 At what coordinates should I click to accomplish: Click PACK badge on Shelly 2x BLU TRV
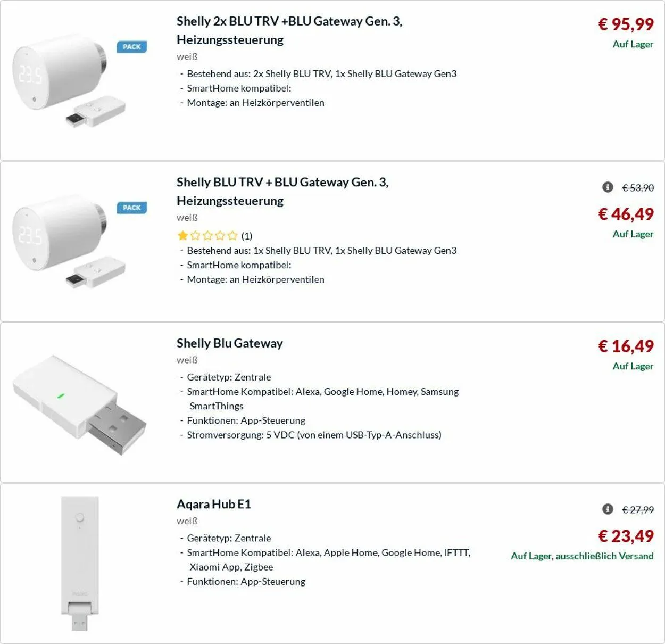pyautogui.click(x=131, y=47)
